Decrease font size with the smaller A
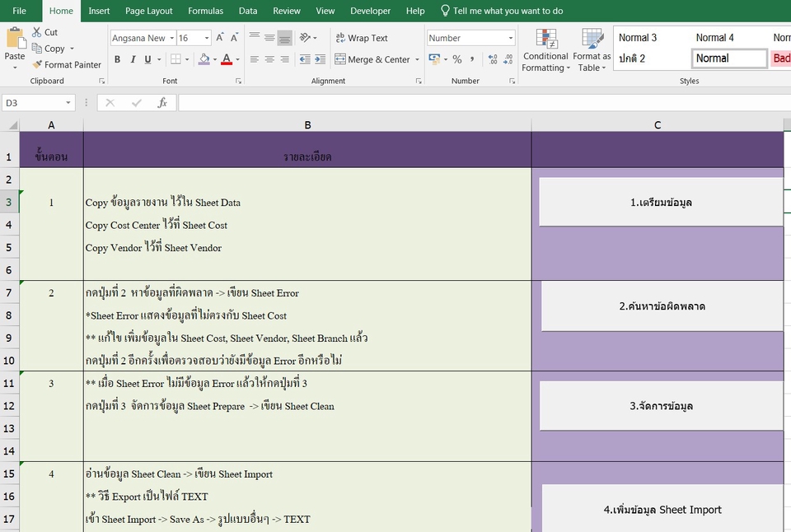The image size is (791, 532). coord(234,38)
